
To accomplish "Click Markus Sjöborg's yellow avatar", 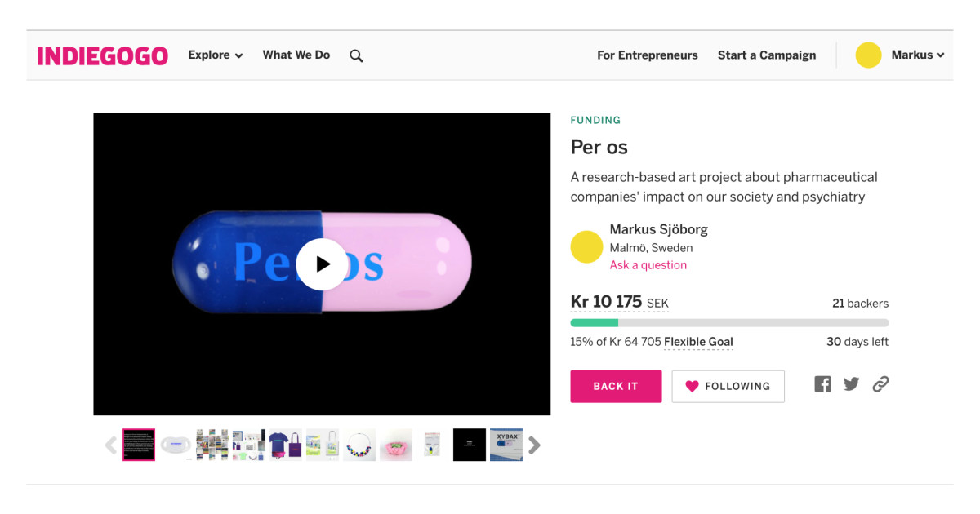I will pos(586,246).
